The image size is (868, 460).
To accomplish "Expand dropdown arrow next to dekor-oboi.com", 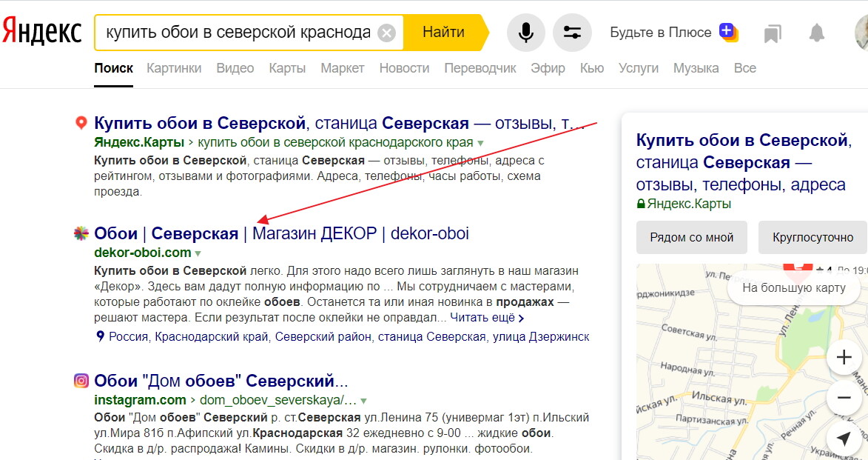I will tap(198, 254).
